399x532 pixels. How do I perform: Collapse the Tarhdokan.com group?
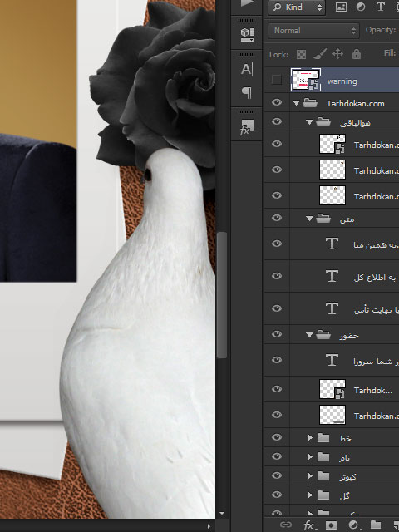pyautogui.click(x=296, y=103)
